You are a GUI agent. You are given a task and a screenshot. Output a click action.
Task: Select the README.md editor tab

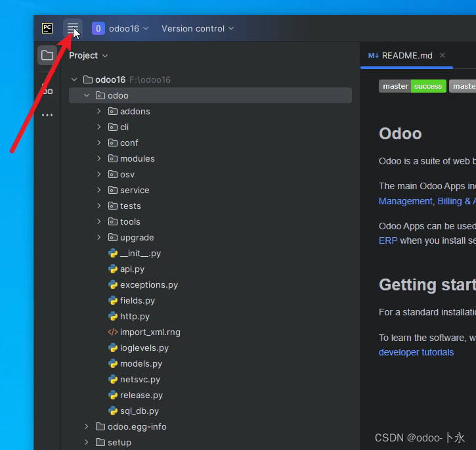(407, 56)
